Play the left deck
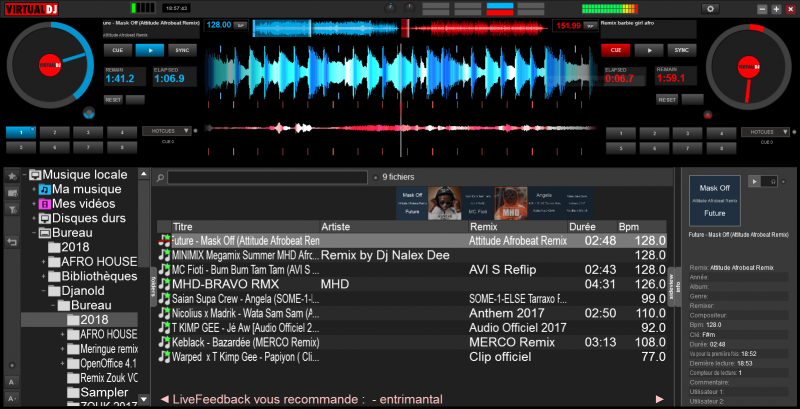Image resolution: width=800 pixels, height=409 pixels. point(149,50)
